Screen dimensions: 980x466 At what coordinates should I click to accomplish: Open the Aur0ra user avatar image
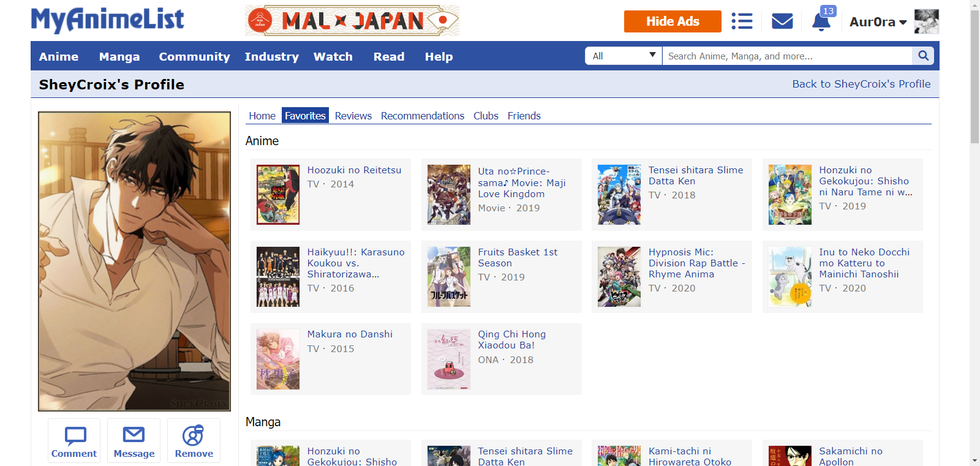926,21
